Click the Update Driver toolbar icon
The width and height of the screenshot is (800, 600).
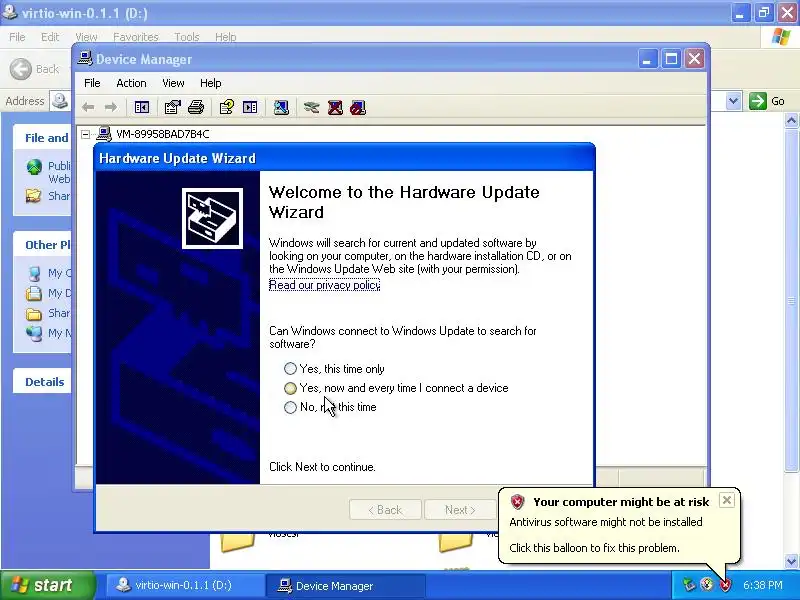(x=311, y=107)
